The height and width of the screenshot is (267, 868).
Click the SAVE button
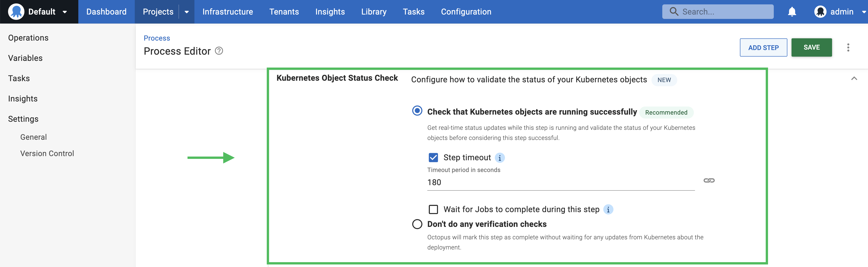tap(812, 47)
